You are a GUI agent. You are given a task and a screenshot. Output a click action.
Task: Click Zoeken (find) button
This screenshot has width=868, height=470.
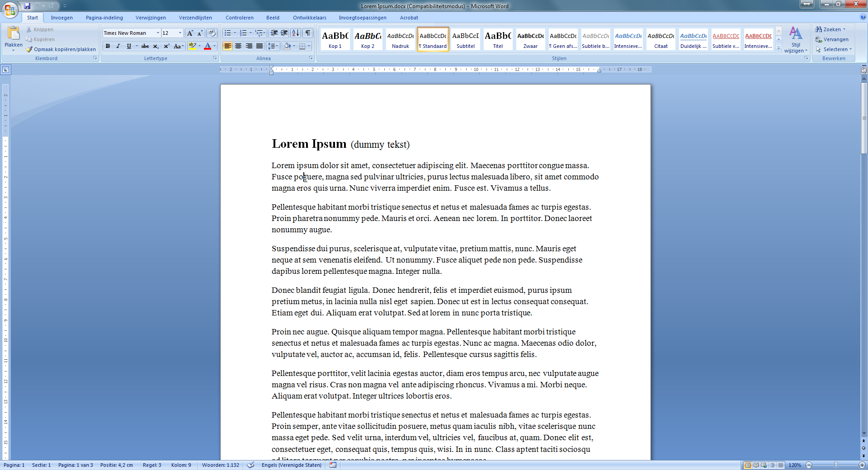pyautogui.click(x=830, y=29)
